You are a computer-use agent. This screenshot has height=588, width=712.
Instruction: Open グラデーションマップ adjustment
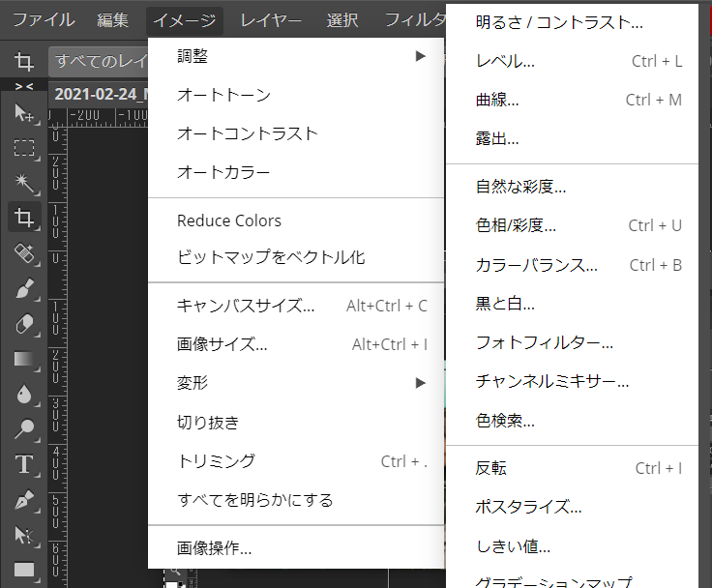pyautogui.click(x=572, y=579)
